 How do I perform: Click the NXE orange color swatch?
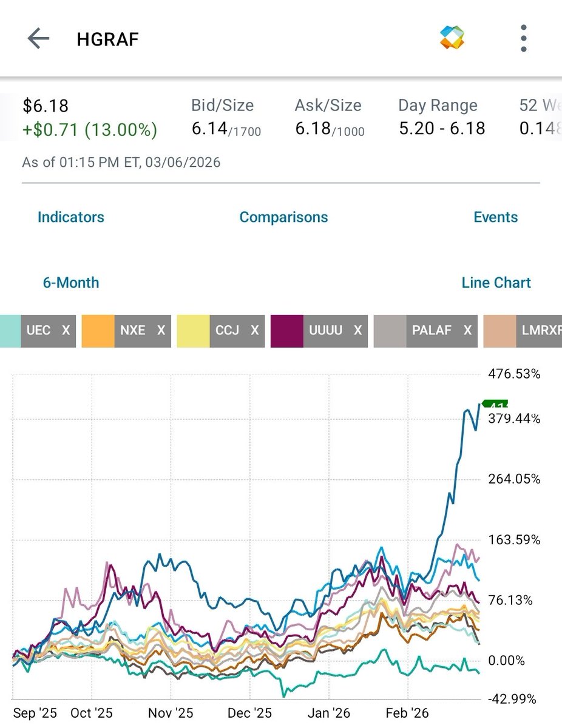(x=98, y=331)
